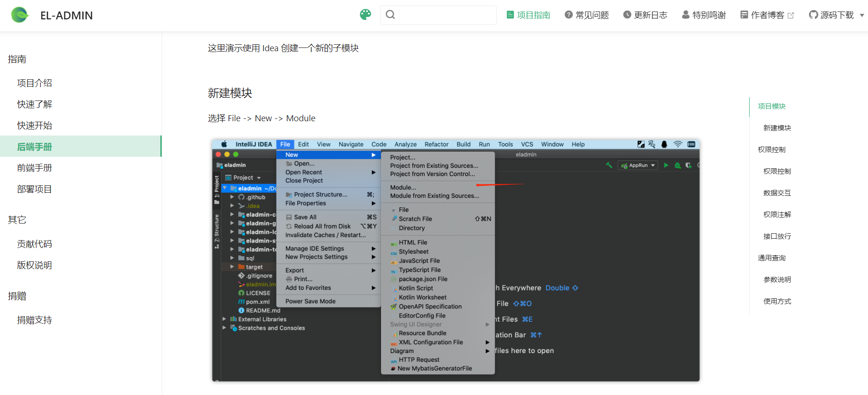Focus the search box in the header

438,15
